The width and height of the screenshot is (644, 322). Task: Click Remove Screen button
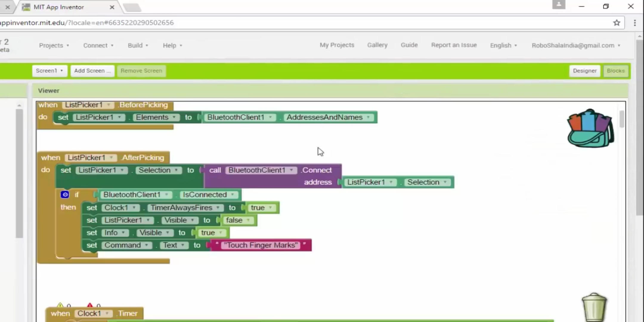coord(141,71)
